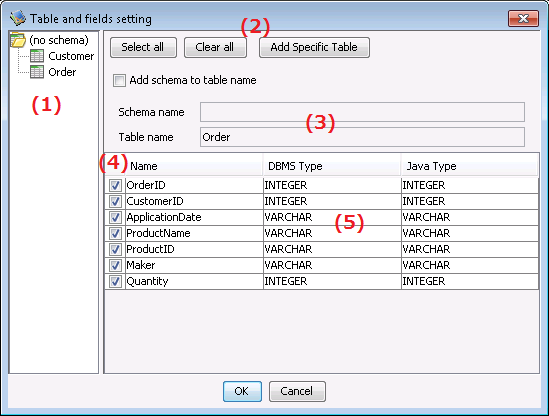549x416 pixels.
Task: Click the Order table icon in tree
Action: (x=37, y=72)
